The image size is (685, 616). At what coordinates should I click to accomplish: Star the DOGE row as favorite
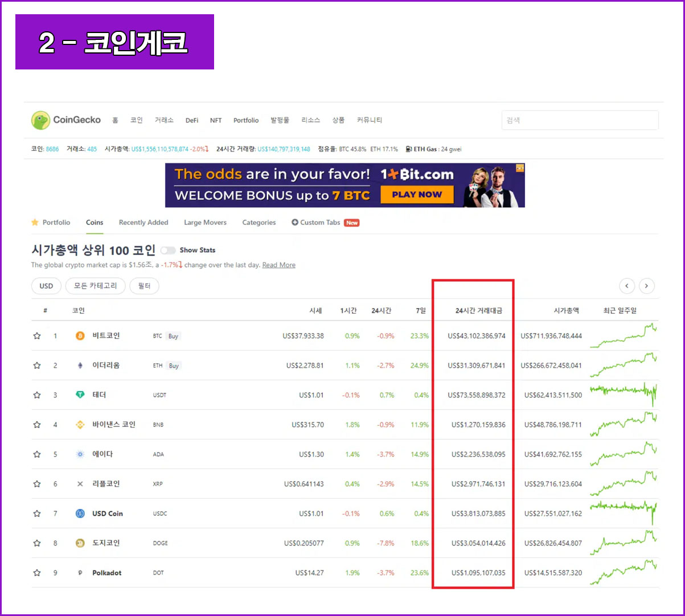[x=37, y=543]
